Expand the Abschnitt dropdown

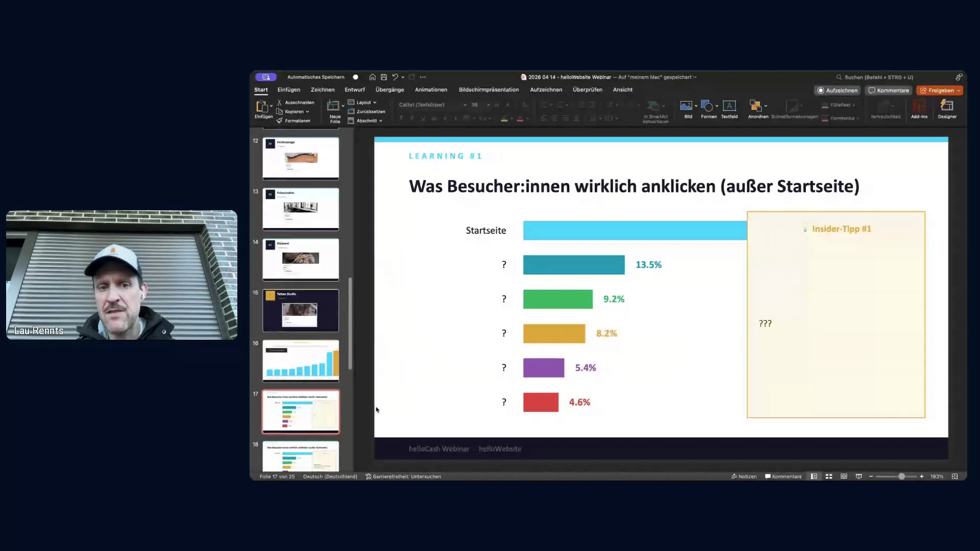(x=365, y=121)
